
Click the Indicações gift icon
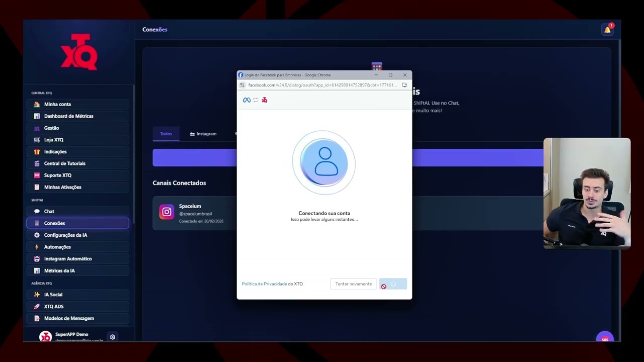(x=37, y=151)
